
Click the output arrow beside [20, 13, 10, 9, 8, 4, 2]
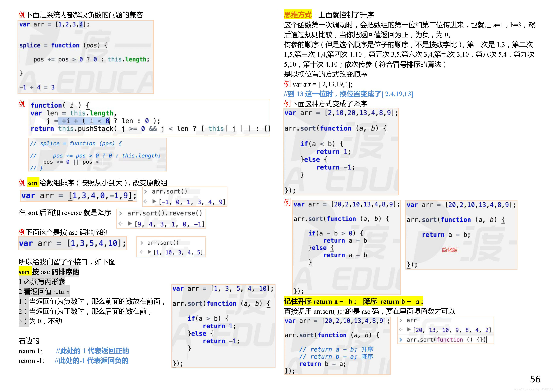(x=401, y=329)
